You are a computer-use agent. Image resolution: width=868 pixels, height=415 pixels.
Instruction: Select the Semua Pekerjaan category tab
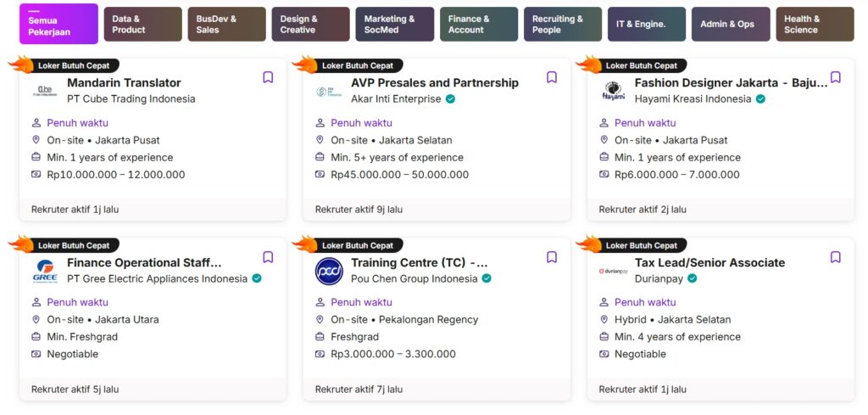(x=58, y=24)
